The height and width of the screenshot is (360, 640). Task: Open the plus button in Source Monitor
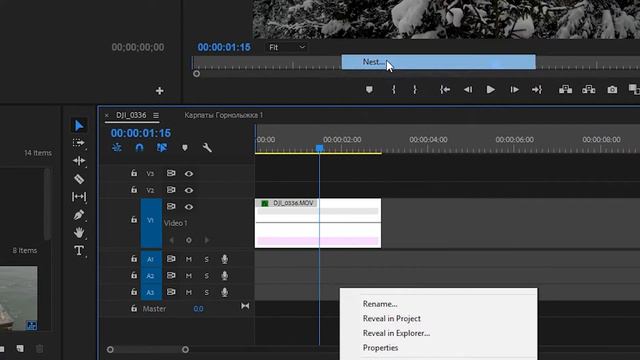pyautogui.click(x=160, y=91)
